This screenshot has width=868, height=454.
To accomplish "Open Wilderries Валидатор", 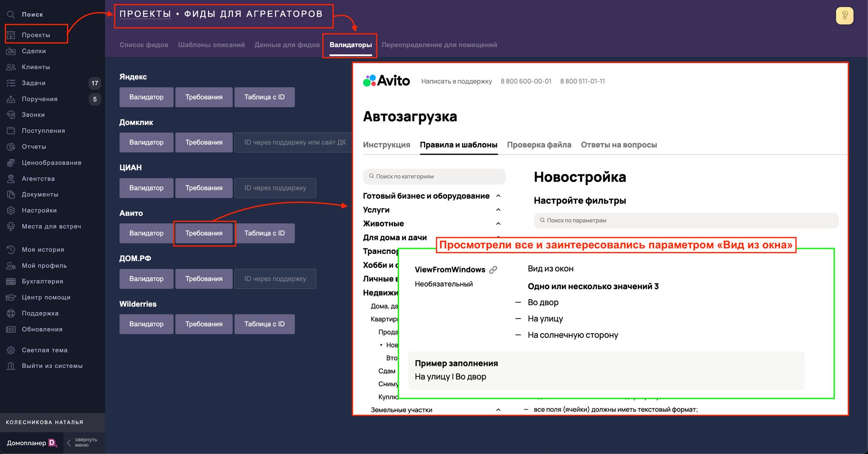I will coord(146,324).
